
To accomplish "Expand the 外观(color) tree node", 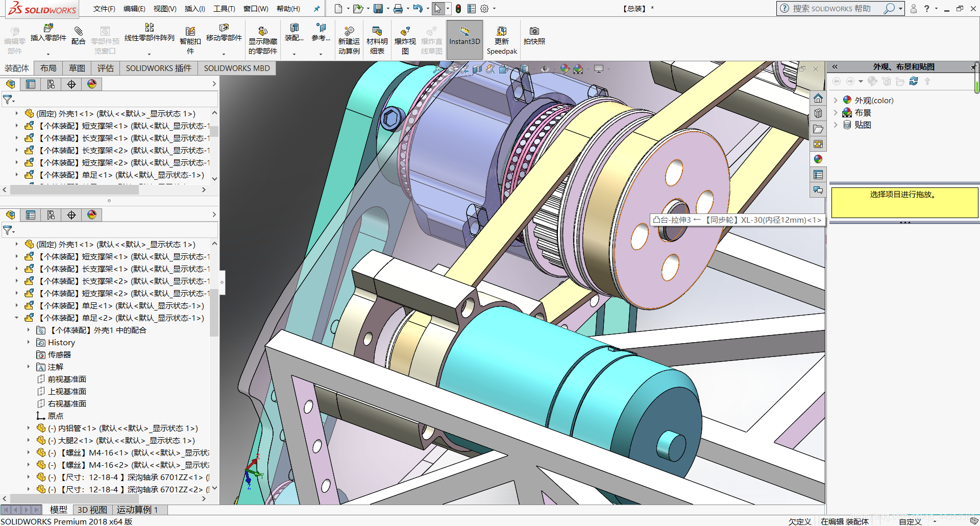I will pyautogui.click(x=836, y=100).
